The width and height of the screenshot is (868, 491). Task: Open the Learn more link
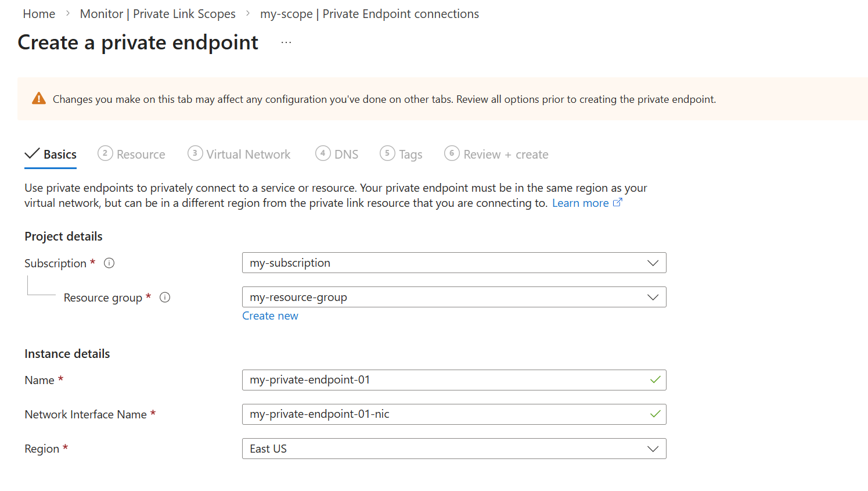click(x=580, y=203)
